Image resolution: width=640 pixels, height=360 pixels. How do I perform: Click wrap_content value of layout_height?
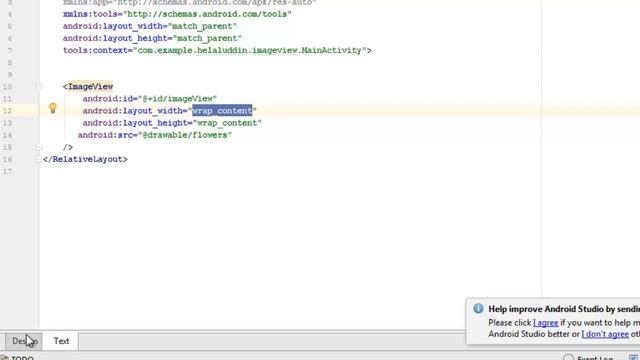[x=227, y=123]
